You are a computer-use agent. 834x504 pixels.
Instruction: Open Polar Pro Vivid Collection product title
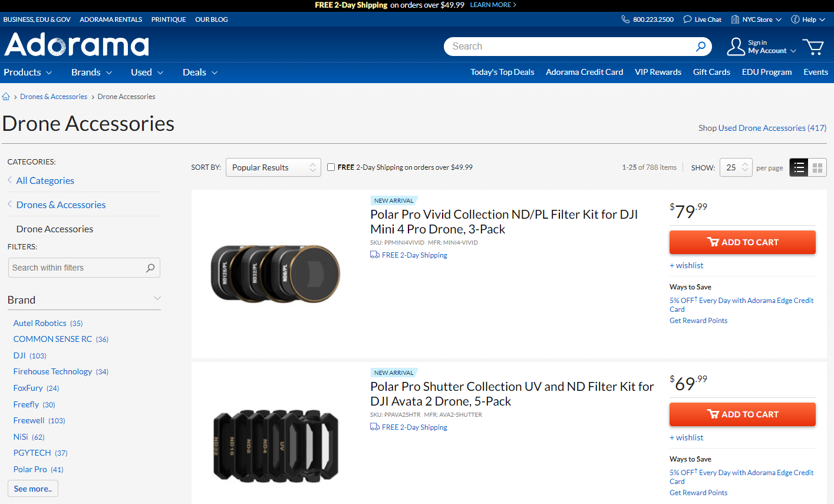pos(504,222)
